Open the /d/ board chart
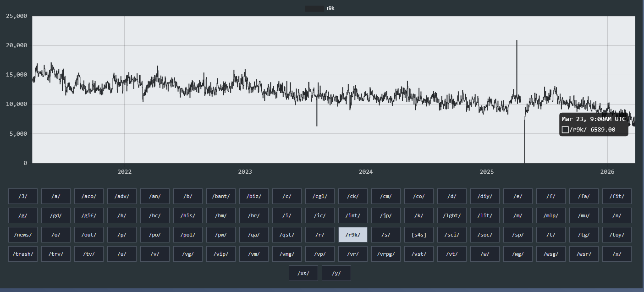 point(452,196)
